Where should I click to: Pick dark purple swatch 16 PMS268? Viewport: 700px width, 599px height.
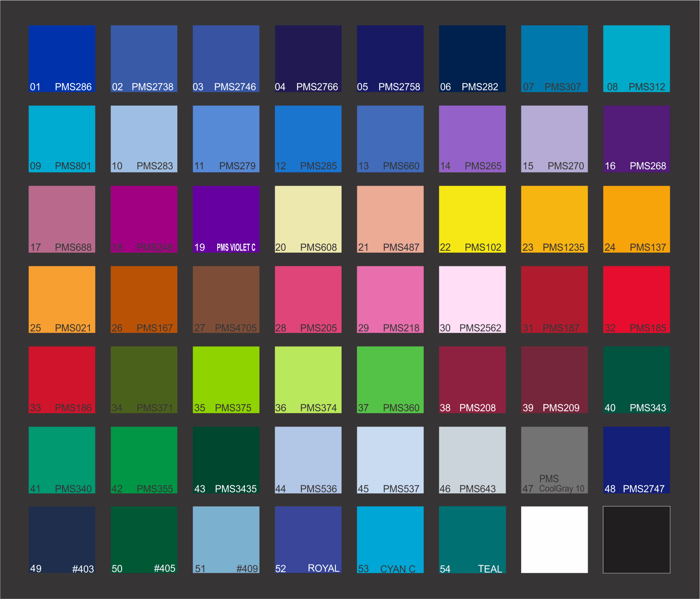point(637,139)
